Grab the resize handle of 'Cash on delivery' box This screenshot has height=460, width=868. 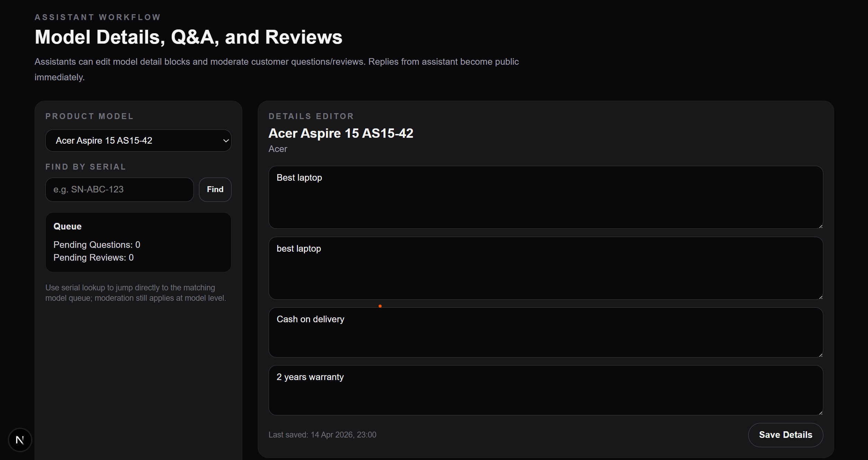(820, 354)
